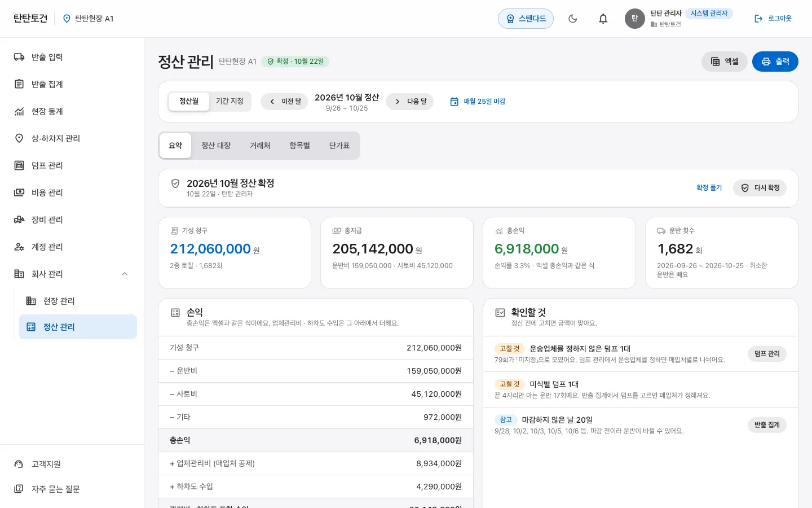Open the 거래처 tab
The image size is (812, 508).
pyautogui.click(x=260, y=146)
